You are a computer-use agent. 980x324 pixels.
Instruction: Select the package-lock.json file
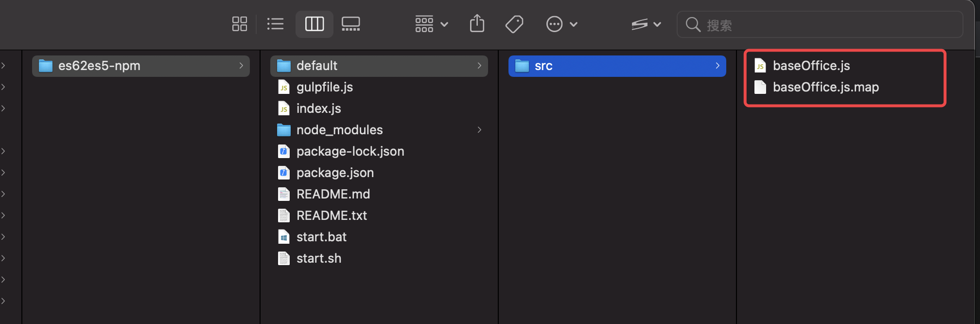[x=350, y=151]
